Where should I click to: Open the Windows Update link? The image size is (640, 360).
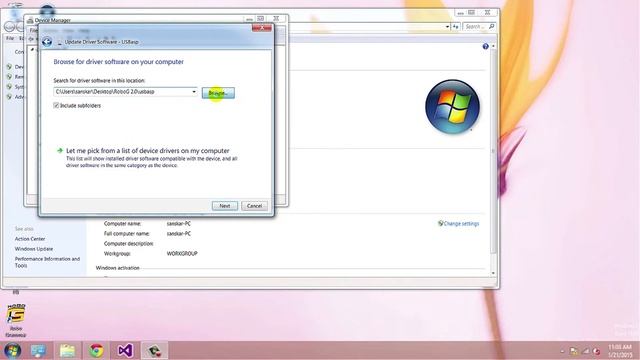[x=34, y=249]
